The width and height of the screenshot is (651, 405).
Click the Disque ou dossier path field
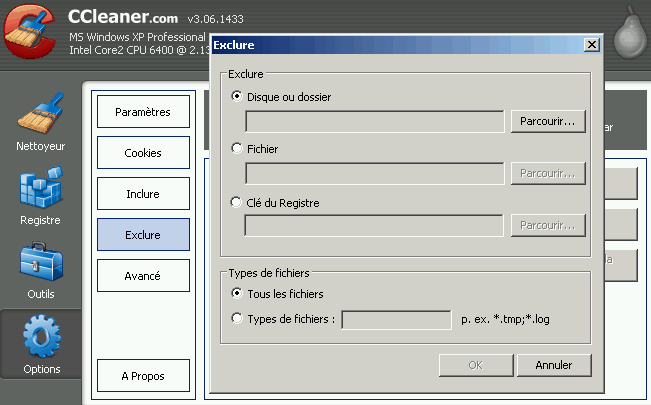375,121
